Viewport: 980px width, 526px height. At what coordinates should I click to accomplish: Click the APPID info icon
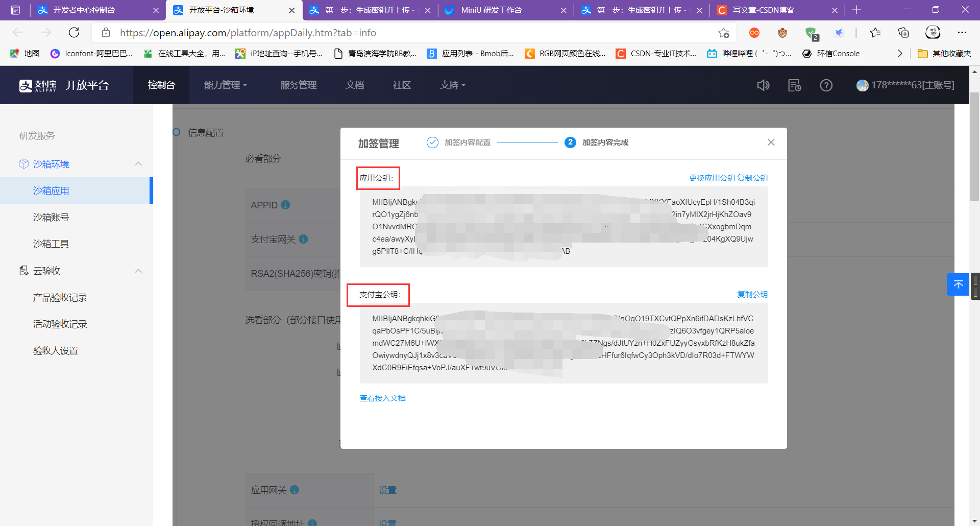[x=285, y=205]
